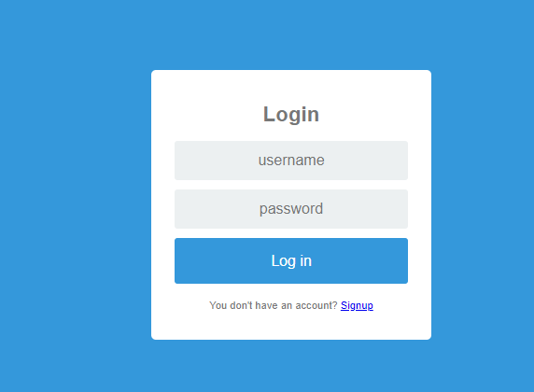Focus the password input field

click(291, 209)
